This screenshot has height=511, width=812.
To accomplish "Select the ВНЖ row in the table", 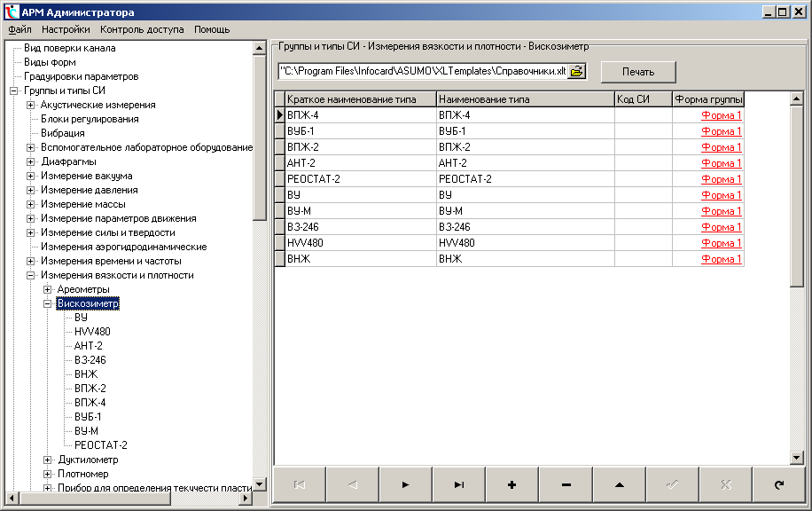I will 359,259.
